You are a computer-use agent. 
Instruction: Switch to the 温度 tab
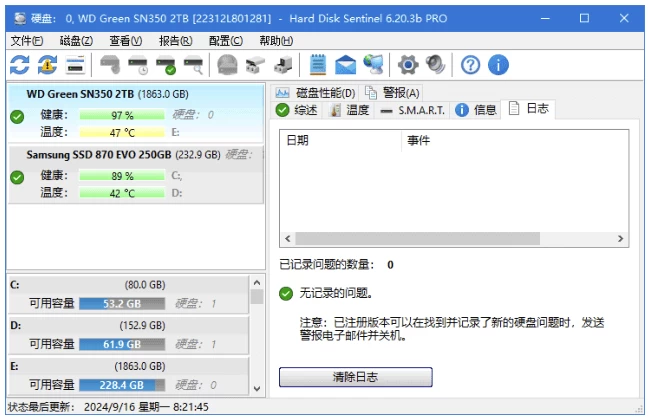coord(349,110)
